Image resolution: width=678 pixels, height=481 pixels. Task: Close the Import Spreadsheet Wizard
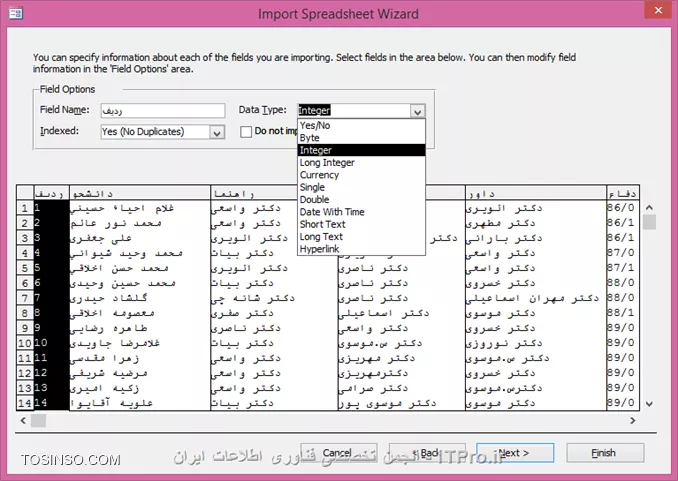pos(658,10)
